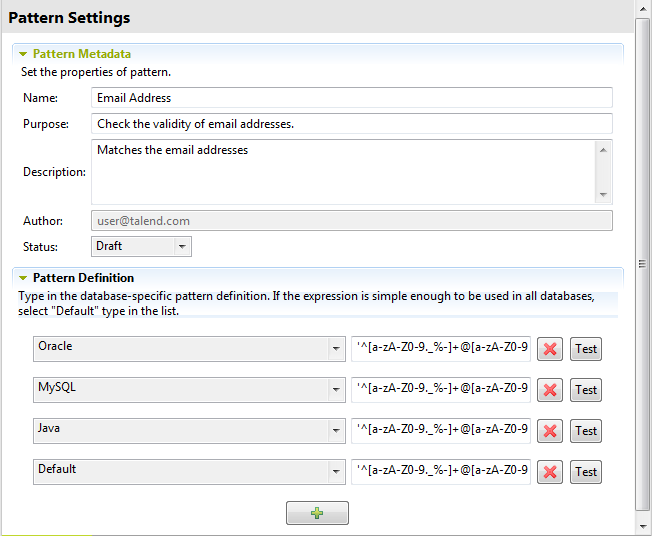Screen dimensions: 652x536
Task: Collapse the Pattern Definition section
Action: (x=24, y=278)
